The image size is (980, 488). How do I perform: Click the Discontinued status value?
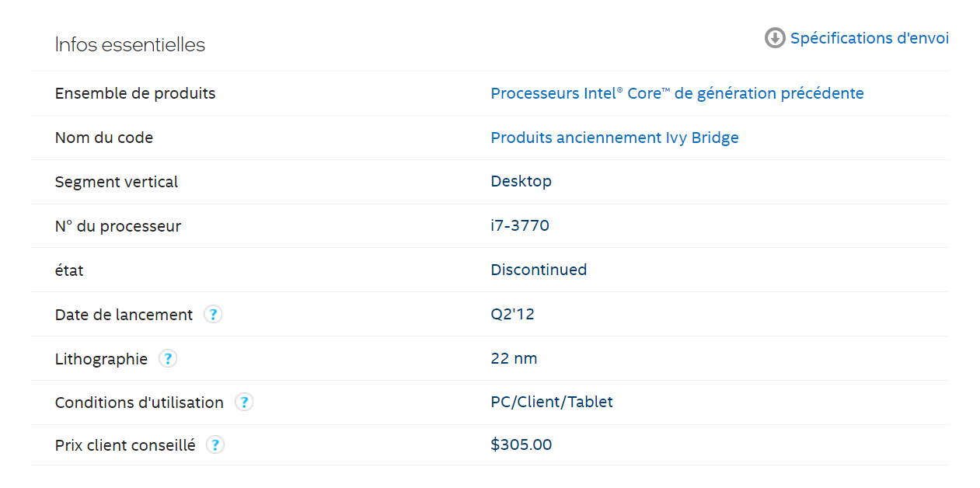pyautogui.click(x=539, y=270)
